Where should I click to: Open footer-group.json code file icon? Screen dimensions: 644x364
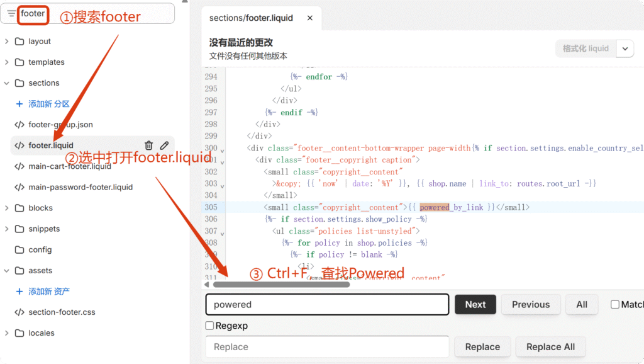[19, 125]
